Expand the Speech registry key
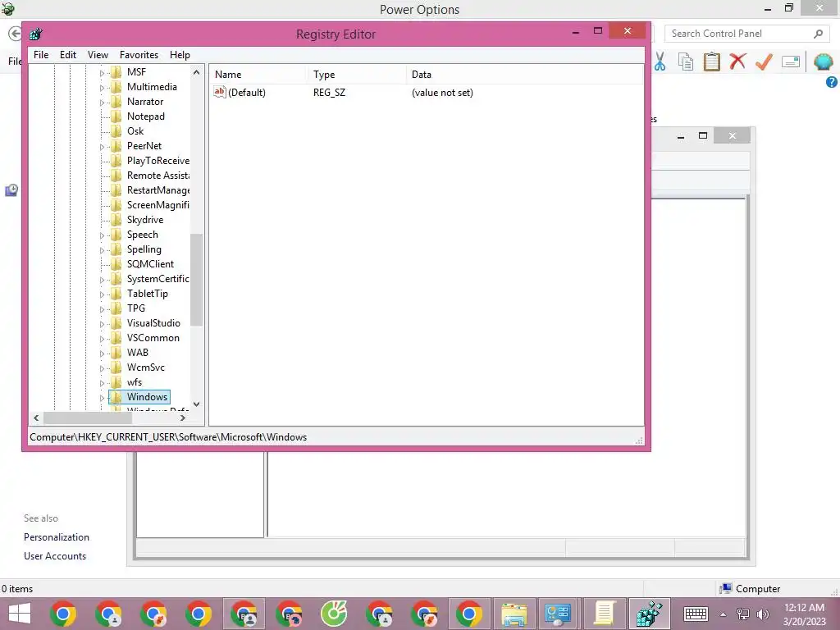The width and height of the screenshot is (840, 630). 102,235
